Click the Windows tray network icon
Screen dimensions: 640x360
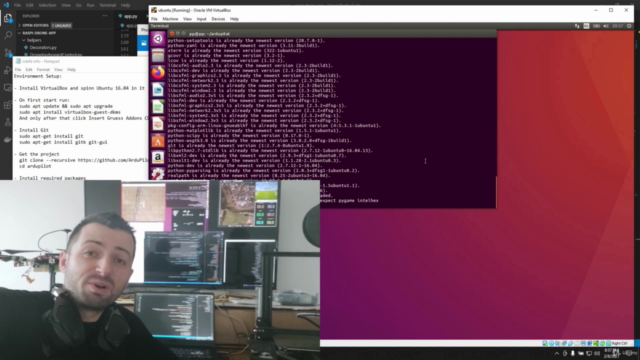[x=589, y=353]
